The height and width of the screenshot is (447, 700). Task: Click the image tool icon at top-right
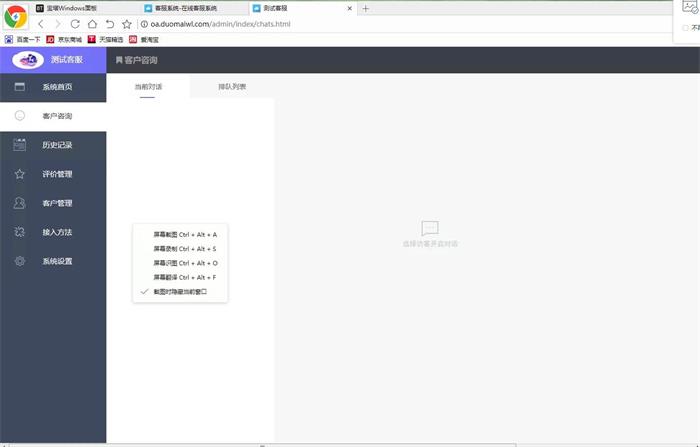click(x=690, y=7)
